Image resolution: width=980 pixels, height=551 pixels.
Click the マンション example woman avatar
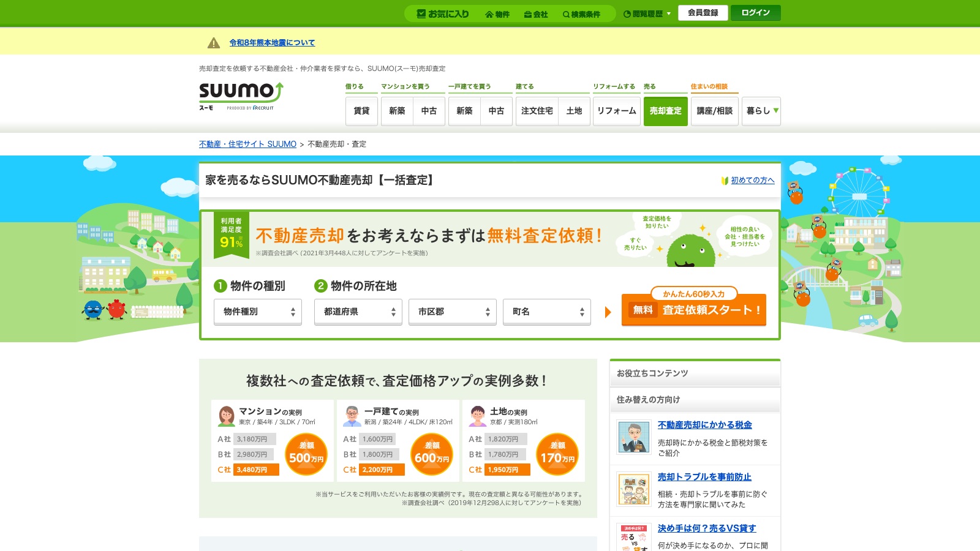pyautogui.click(x=226, y=416)
